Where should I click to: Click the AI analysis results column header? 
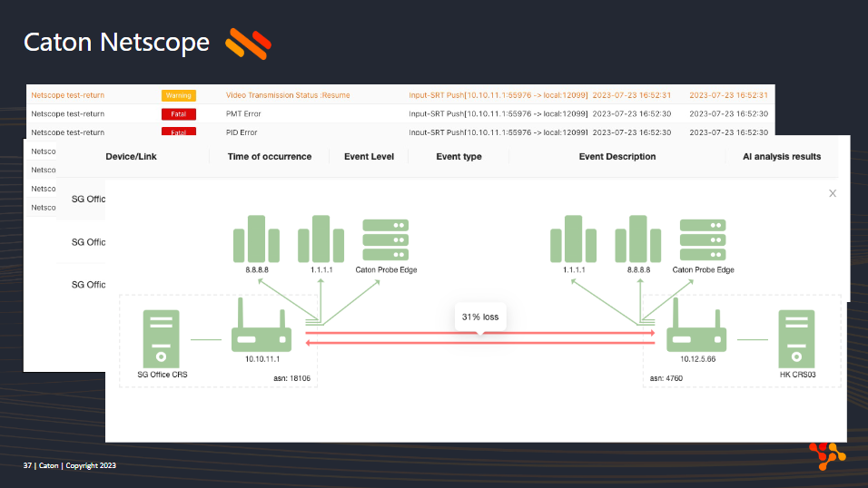point(782,157)
